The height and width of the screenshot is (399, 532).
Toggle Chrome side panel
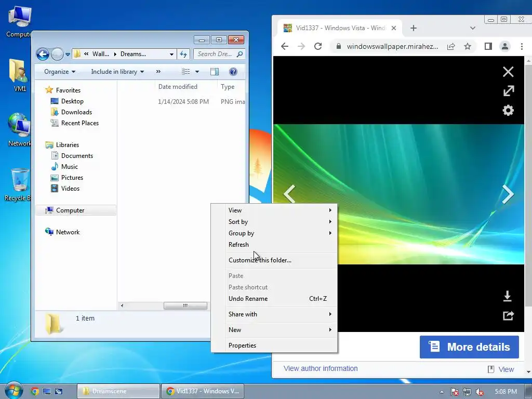(x=488, y=46)
